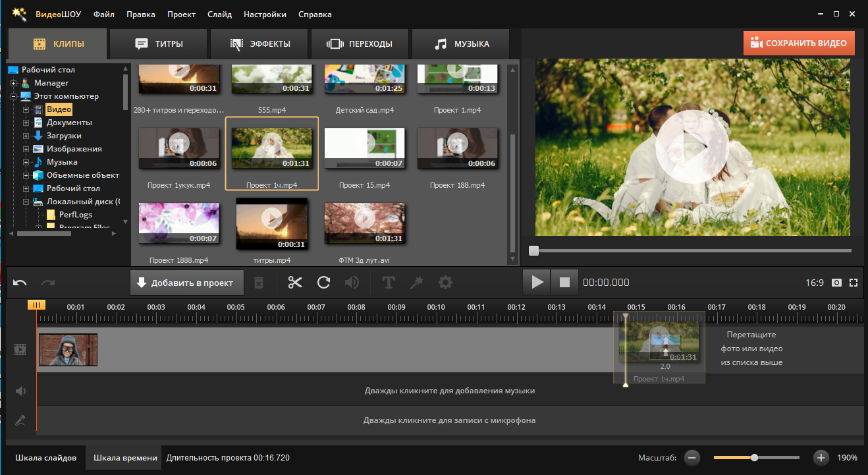Expand the Загрузки folder tree node
The image size is (868, 475).
coord(26,136)
